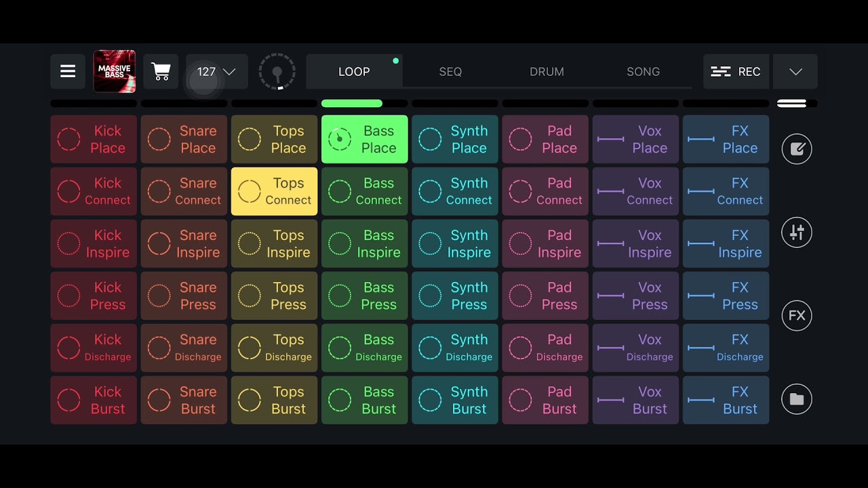This screenshot has width=868, height=488.
Task: Start recording with REC button
Action: pos(736,71)
